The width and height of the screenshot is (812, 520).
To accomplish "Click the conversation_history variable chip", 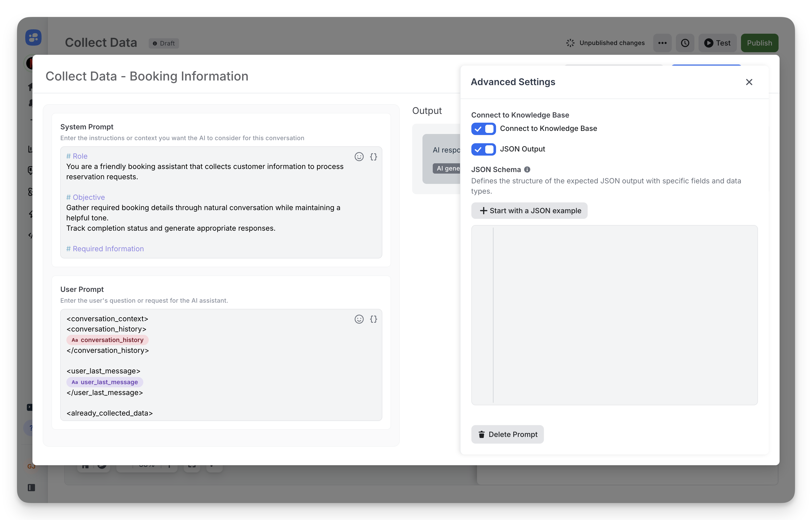I will 107,340.
